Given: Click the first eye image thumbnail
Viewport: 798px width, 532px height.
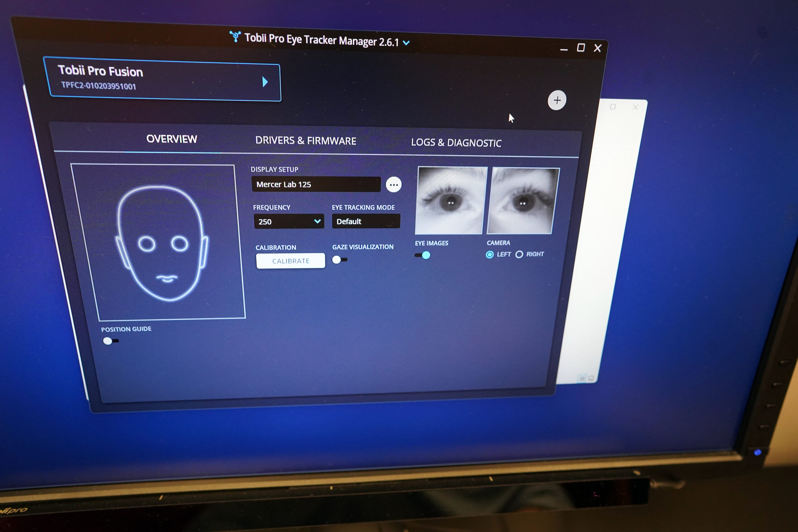Looking at the screenshot, I should [451, 200].
